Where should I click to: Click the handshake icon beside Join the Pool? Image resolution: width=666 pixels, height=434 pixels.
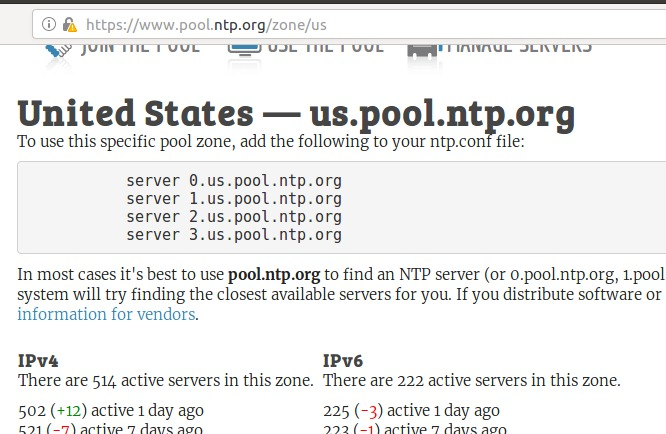(59, 51)
